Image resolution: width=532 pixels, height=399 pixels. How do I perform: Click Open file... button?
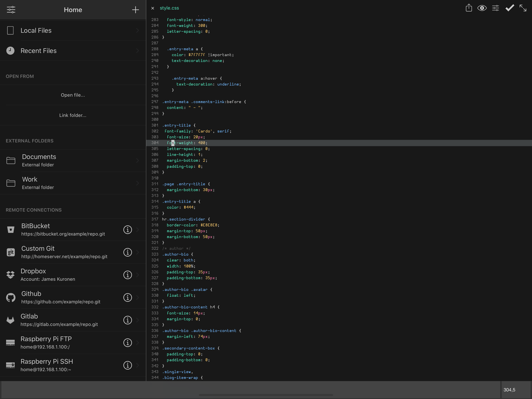click(73, 95)
